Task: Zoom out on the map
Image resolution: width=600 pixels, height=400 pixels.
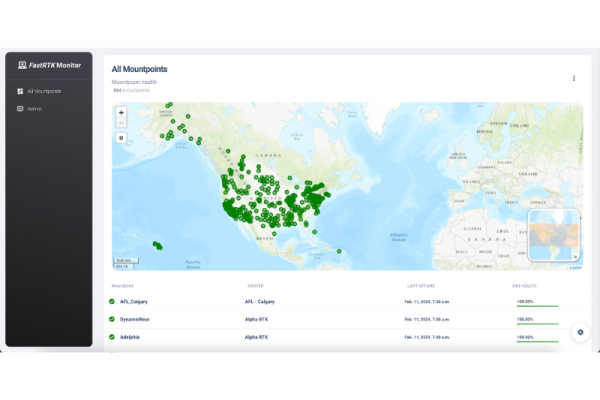Action: point(121,123)
